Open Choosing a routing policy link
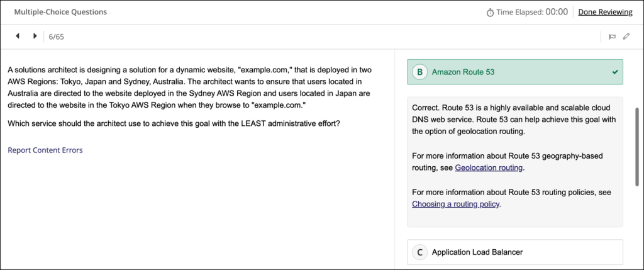 pyautogui.click(x=456, y=204)
